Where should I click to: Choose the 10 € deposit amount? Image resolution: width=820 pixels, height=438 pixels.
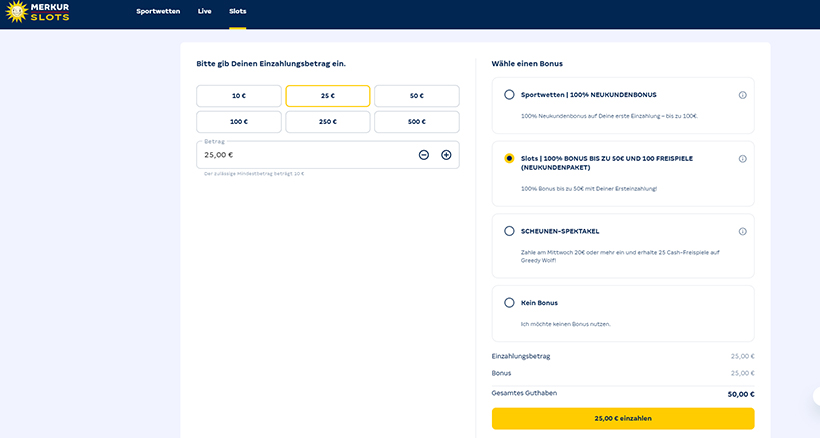coord(238,96)
